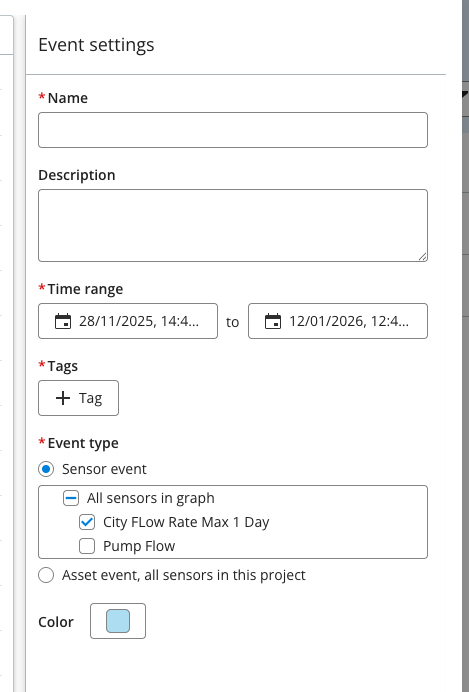The height and width of the screenshot is (692, 469).
Task: Focus the Name input field
Action: pos(233,130)
